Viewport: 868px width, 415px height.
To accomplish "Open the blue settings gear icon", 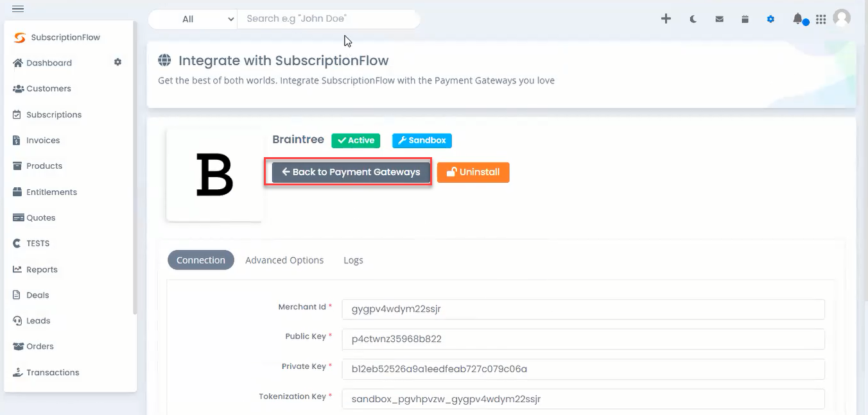I will point(770,19).
